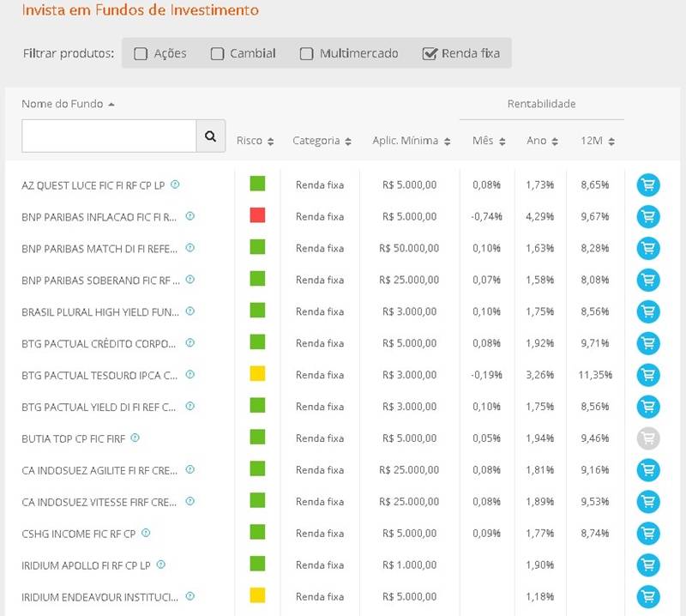Add CA INDOSUEZ VITESSE to cart
Viewport: 686px width, 616px height.
(x=648, y=501)
